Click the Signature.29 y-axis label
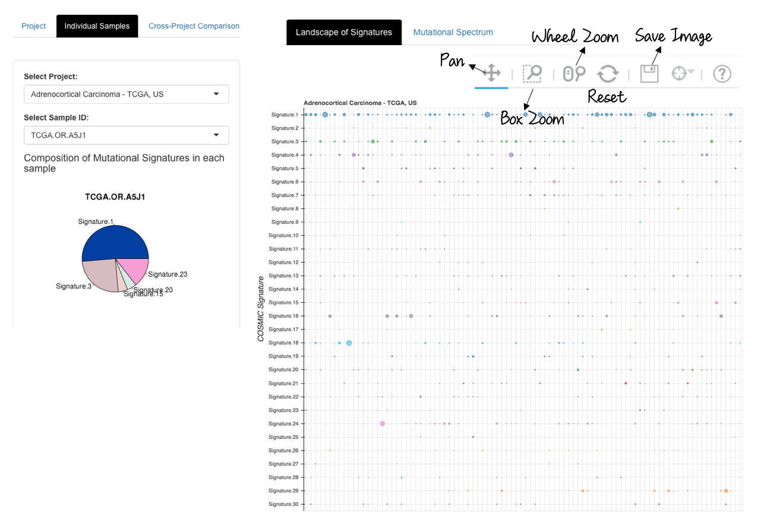The height and width of the screenshot is (532, 764). coord(283,490)
